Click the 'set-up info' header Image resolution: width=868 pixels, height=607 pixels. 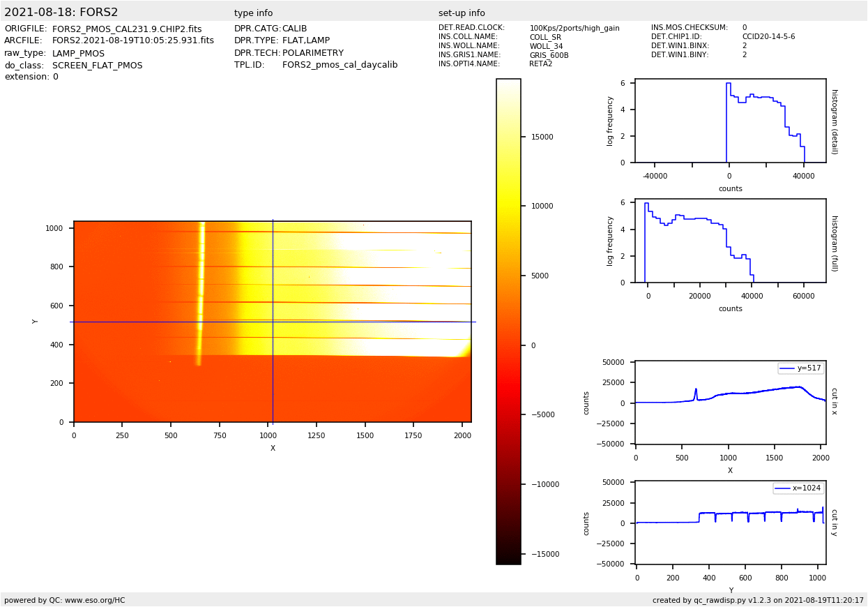pos(462,13)
